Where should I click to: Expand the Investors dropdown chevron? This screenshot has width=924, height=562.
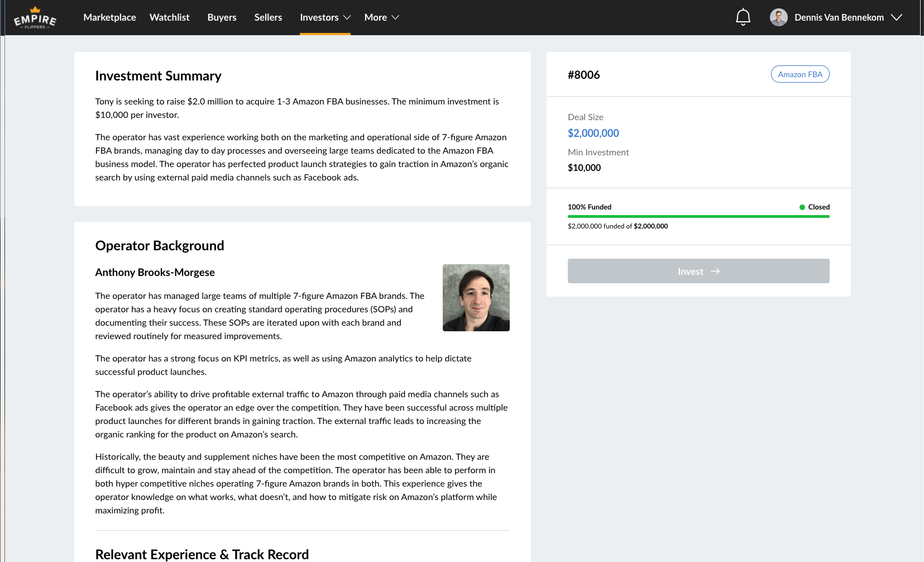[x=347, y=18]
